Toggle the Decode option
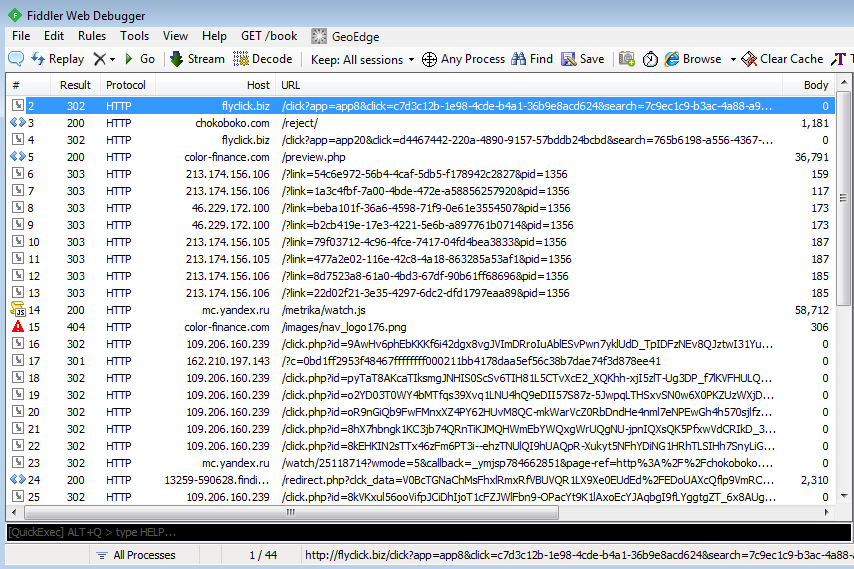The image size is (854, 569). pyautogui.click(x=263, y=59)
